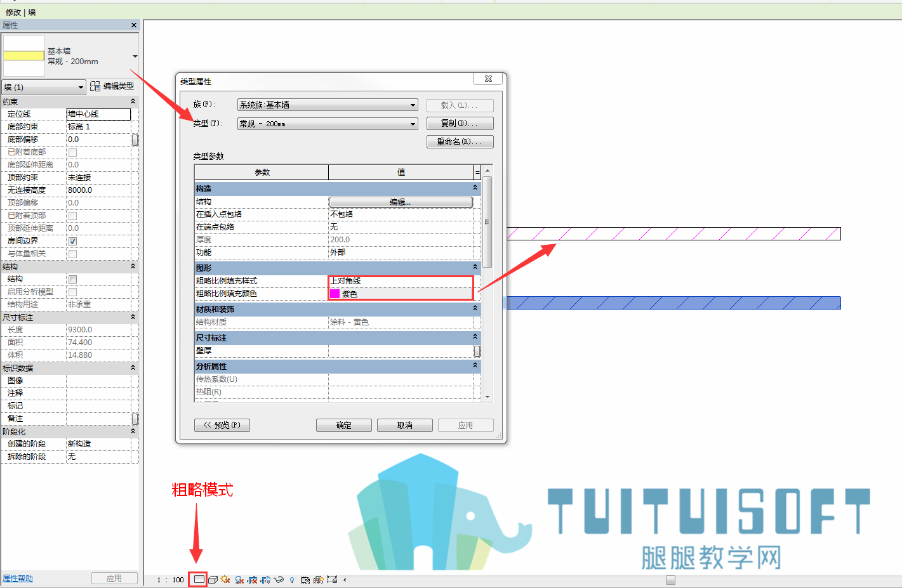Open temporary view properties icon
The width and height of the screenshot is (902, 588).
305,580
